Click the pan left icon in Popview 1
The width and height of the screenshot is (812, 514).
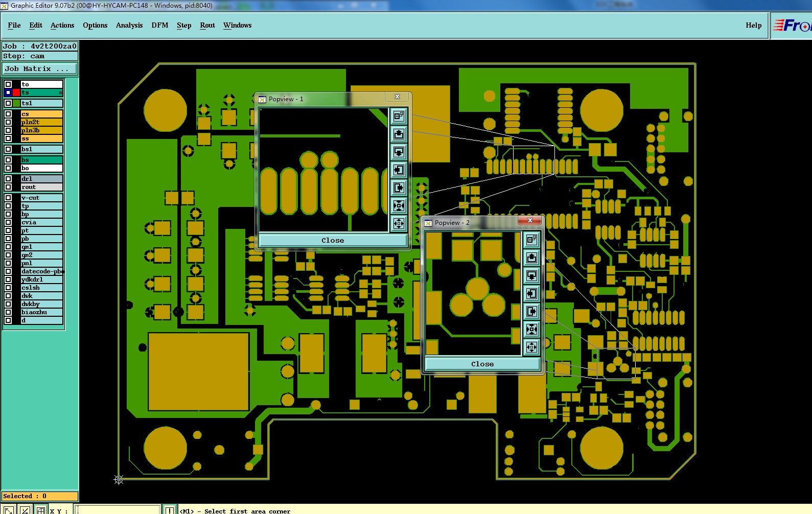tap(399, 170)
